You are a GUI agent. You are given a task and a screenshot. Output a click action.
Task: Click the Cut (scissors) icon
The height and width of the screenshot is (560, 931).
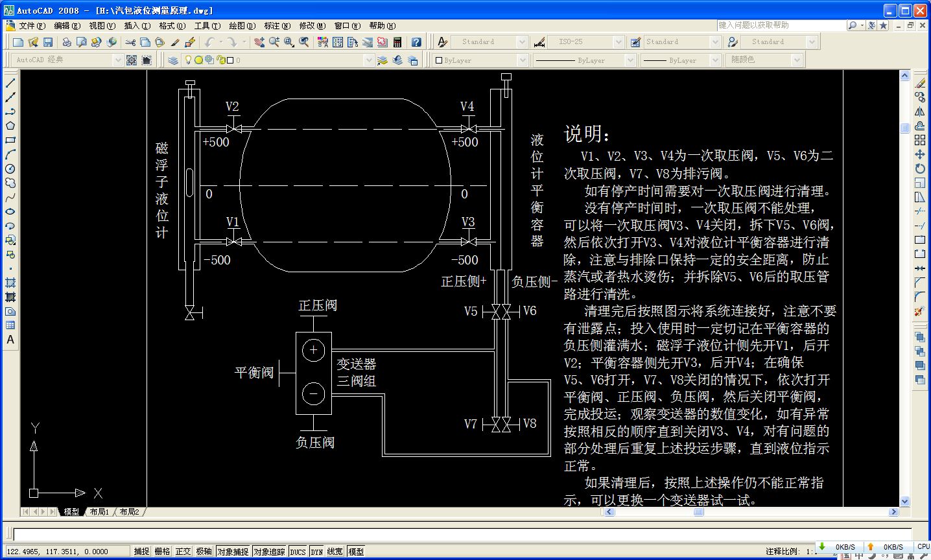click(130, 42)
